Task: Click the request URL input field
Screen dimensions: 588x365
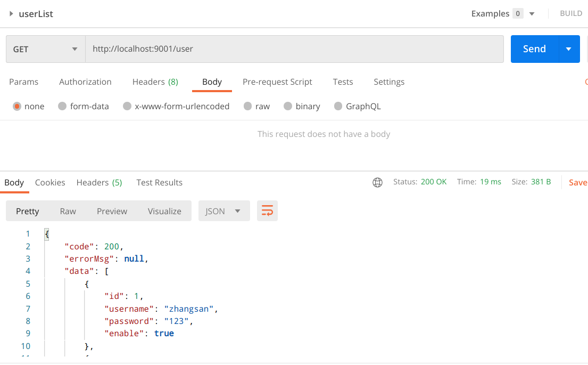Action: click(294, 49)
